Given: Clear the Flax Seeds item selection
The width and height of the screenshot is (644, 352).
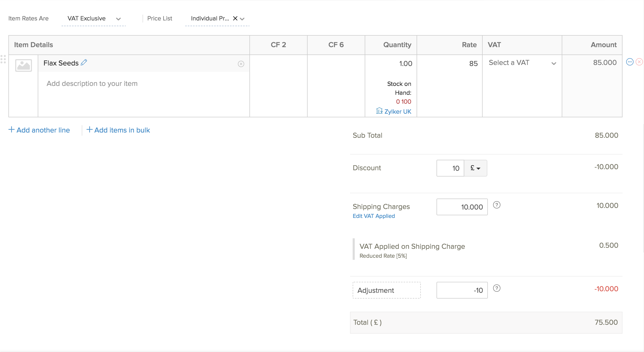Looking at the screenshot, I should [241, 64].
